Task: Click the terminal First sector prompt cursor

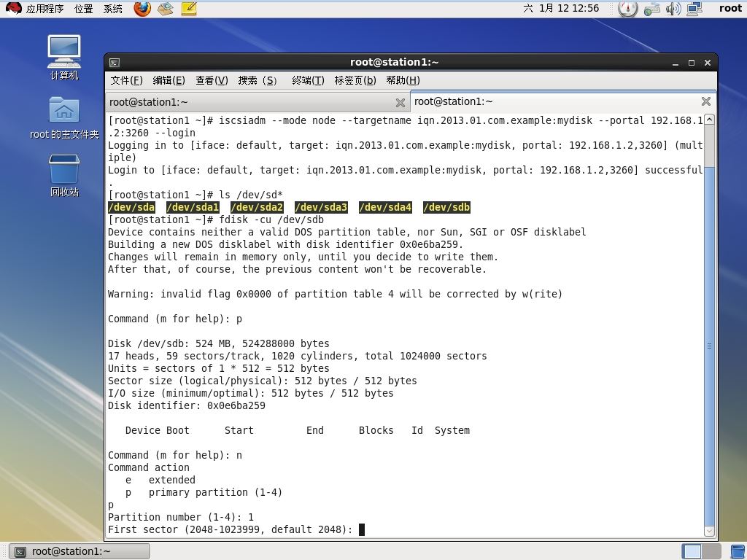Action: (x=362, y=529)
